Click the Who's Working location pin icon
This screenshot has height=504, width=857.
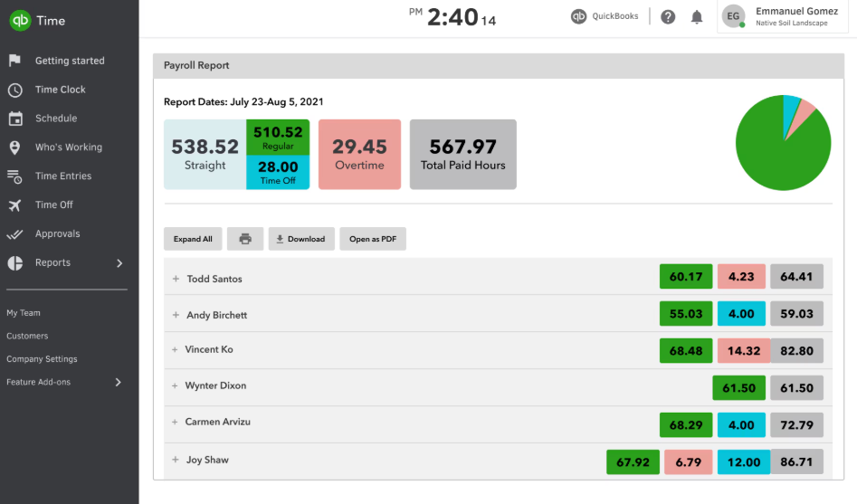point(14,147)
